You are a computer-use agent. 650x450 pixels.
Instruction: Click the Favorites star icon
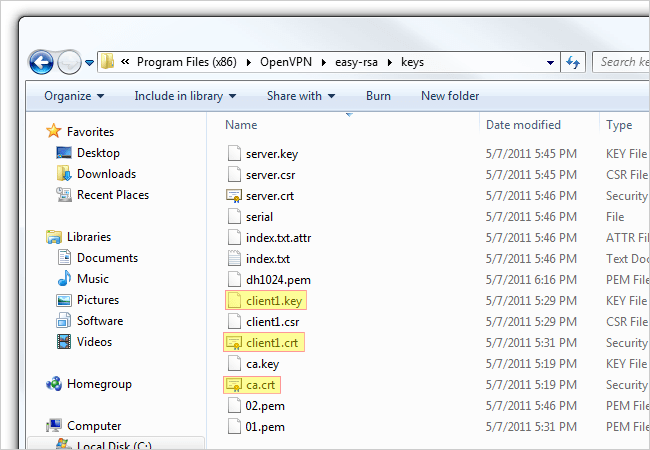coord(53,131)
